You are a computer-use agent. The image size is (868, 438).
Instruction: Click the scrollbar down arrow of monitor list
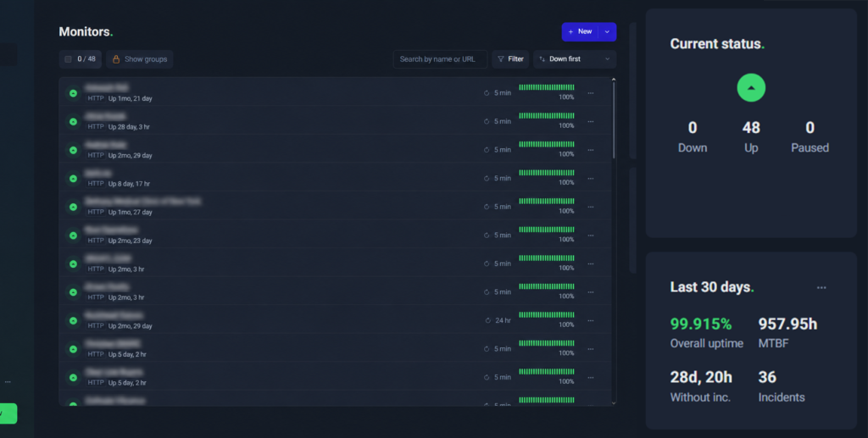[x=614, y=403]
